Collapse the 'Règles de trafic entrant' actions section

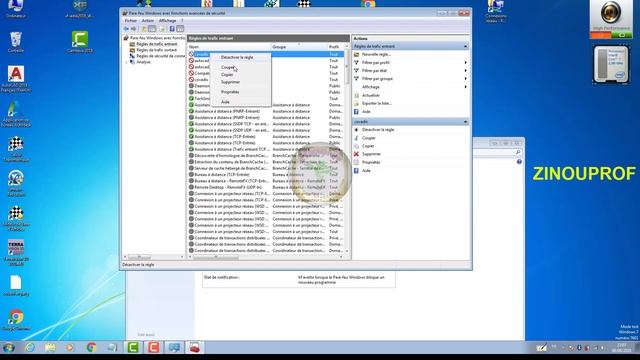point(465,47)
